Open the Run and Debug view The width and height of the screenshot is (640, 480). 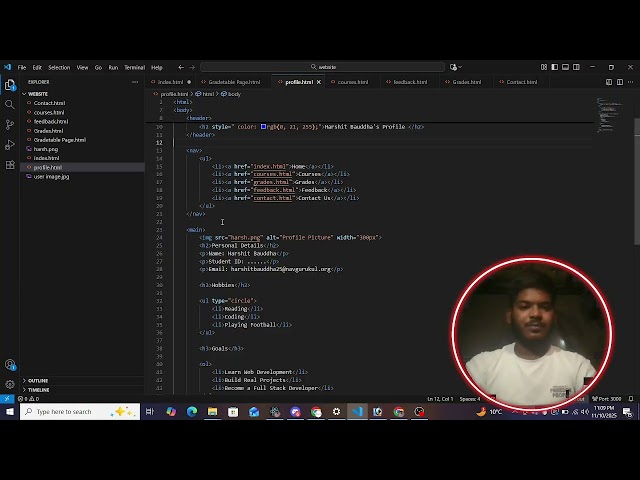(10, 144)
